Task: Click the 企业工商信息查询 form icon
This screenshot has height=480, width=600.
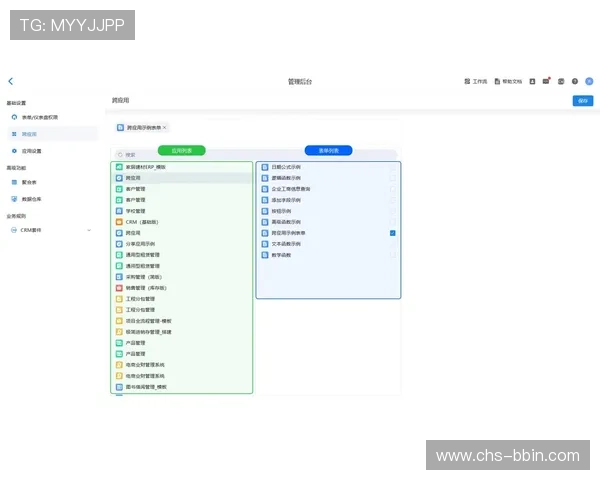Action: pyautogui.click(x=265, y=189)
